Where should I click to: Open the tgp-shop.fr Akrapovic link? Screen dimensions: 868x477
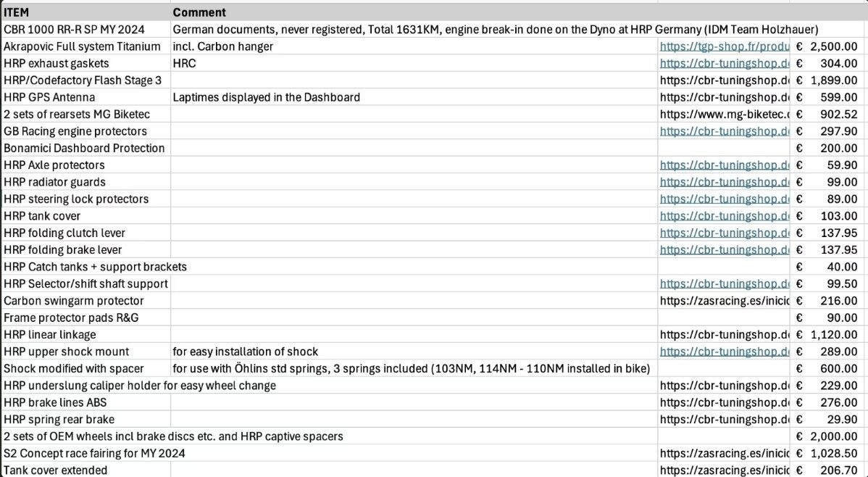coord(724,46)
